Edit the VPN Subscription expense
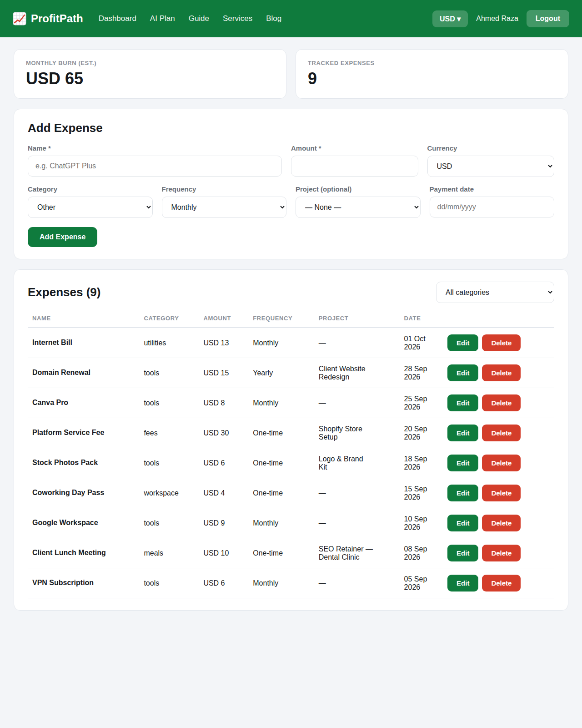Screen dimensions: 582x728 pyautogui.click(x=463, y=583)
